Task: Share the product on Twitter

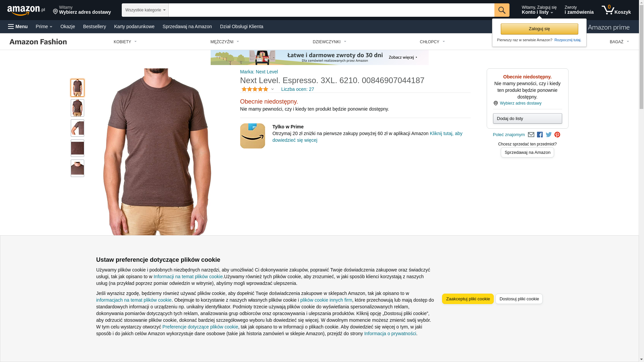Action: pyautogui.click(x=549, y=135)
